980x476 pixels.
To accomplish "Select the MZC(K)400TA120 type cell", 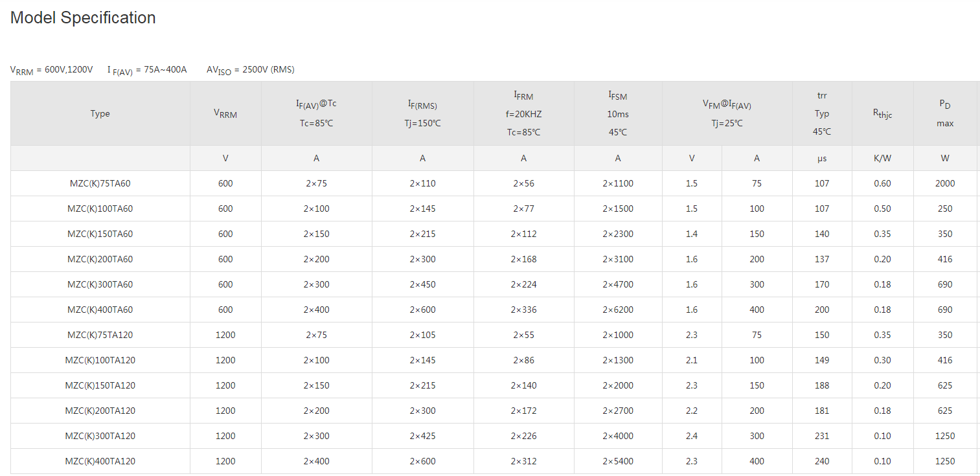I will pos(100,461).
